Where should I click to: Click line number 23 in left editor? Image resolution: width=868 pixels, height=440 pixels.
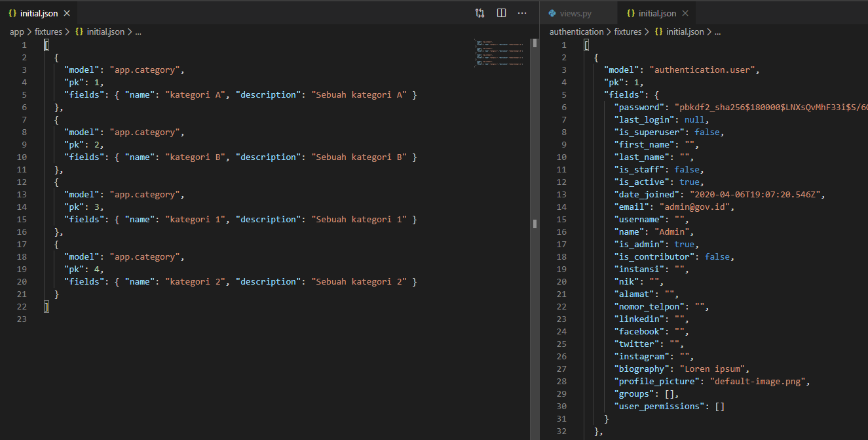23,319
